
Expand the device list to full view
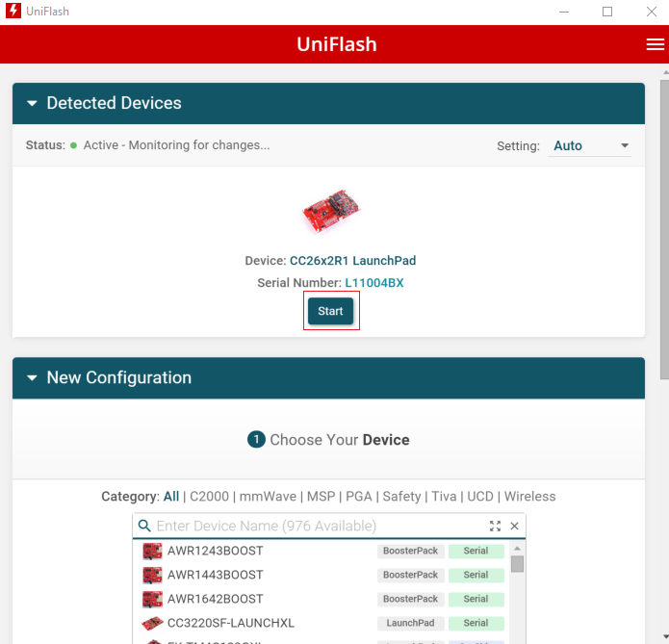tap(495, 526)
